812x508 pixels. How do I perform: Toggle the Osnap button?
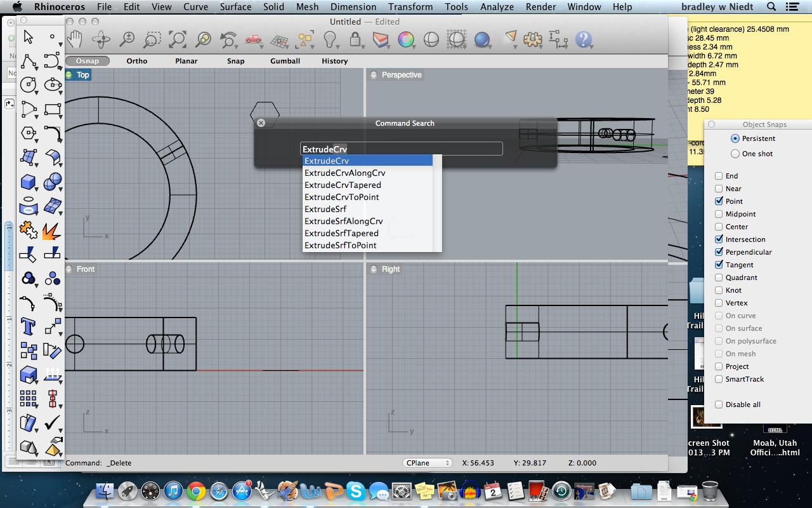tap(87, 61)
